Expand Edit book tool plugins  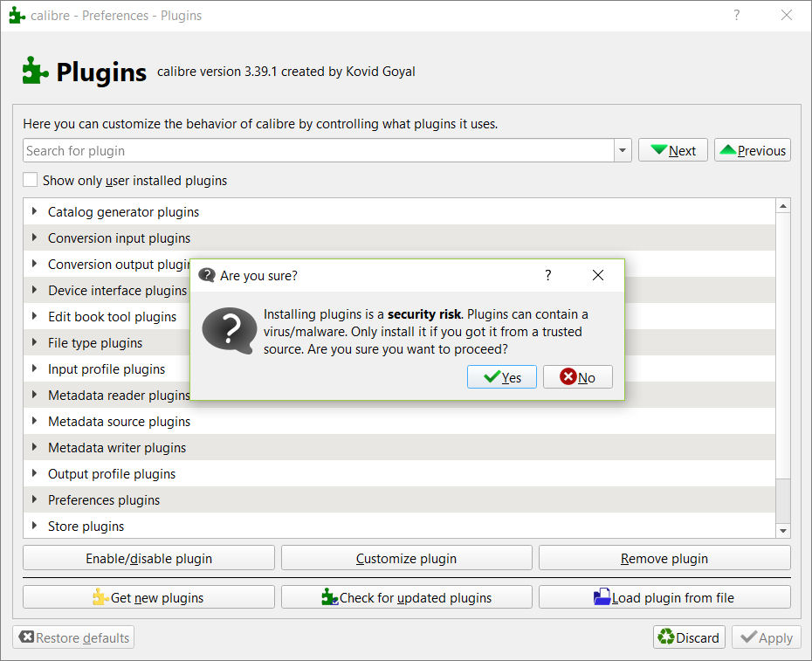click(34, 316)
